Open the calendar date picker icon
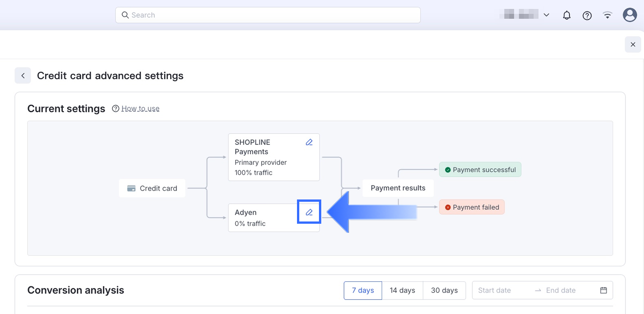Image resolution: width=644 pixels, height=314 pixels. 603,290
